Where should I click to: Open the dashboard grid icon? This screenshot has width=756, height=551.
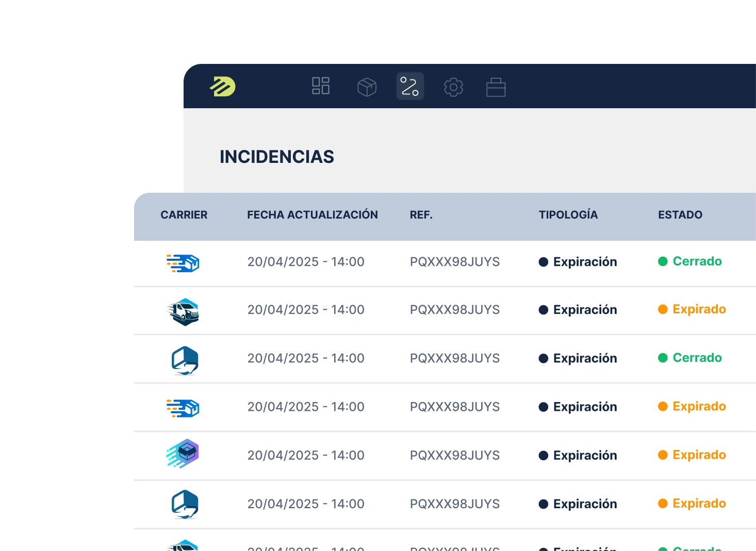click(321, 86)
